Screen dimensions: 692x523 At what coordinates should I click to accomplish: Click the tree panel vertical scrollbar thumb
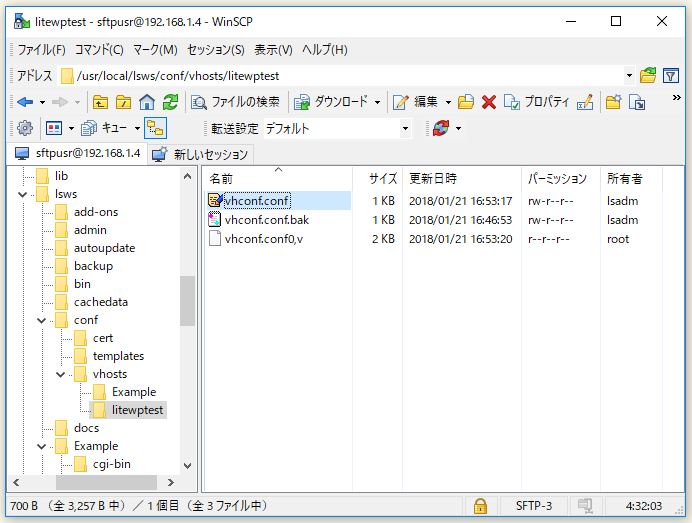point(188,301)
